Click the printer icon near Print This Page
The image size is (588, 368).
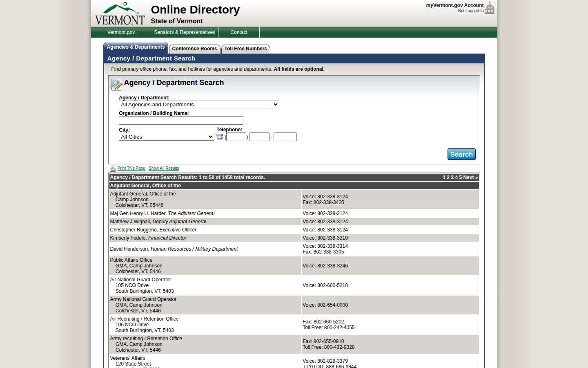pyautogui.click(x=113, y=168)
